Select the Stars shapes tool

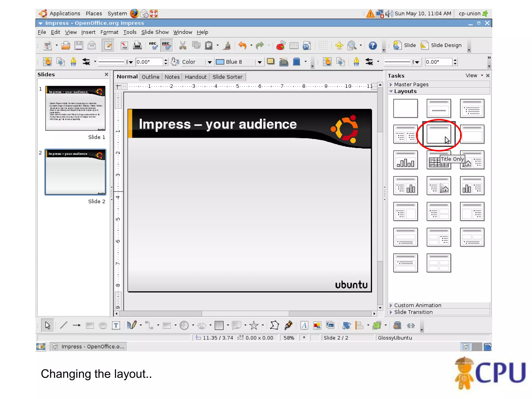click(x=254, y=325)
